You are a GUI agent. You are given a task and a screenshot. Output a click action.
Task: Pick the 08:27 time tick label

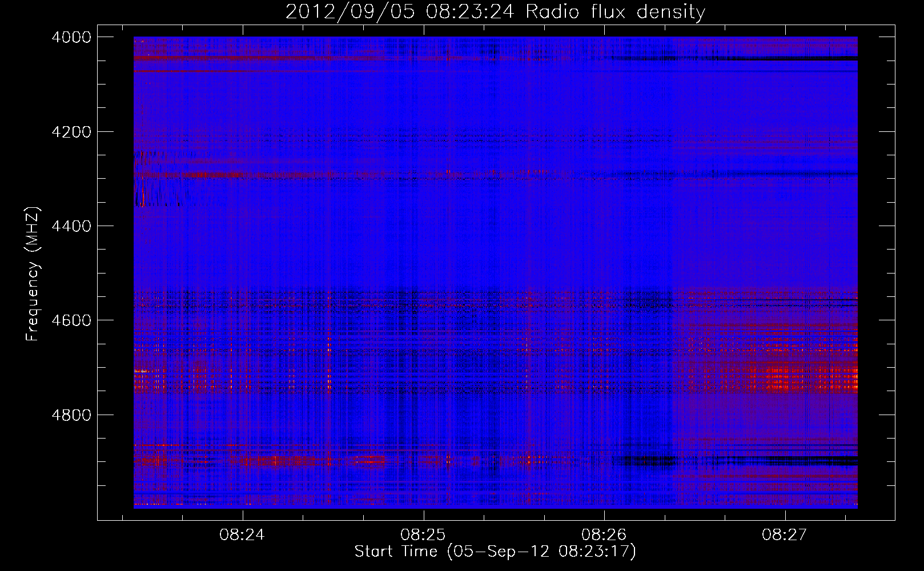785,535
